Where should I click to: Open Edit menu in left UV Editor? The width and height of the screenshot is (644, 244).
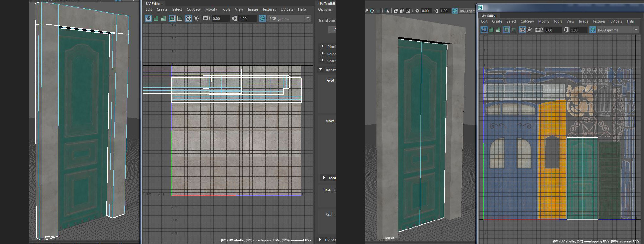[149, 9]
